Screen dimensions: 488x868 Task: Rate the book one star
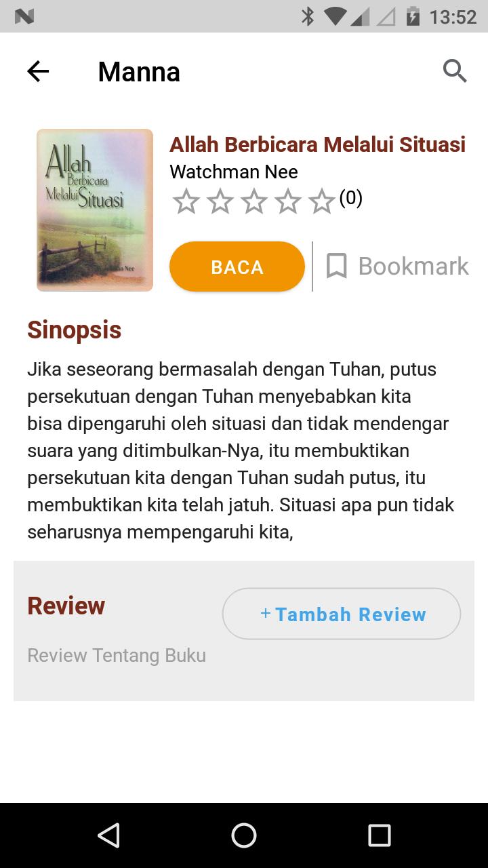(x=186, y=201)
